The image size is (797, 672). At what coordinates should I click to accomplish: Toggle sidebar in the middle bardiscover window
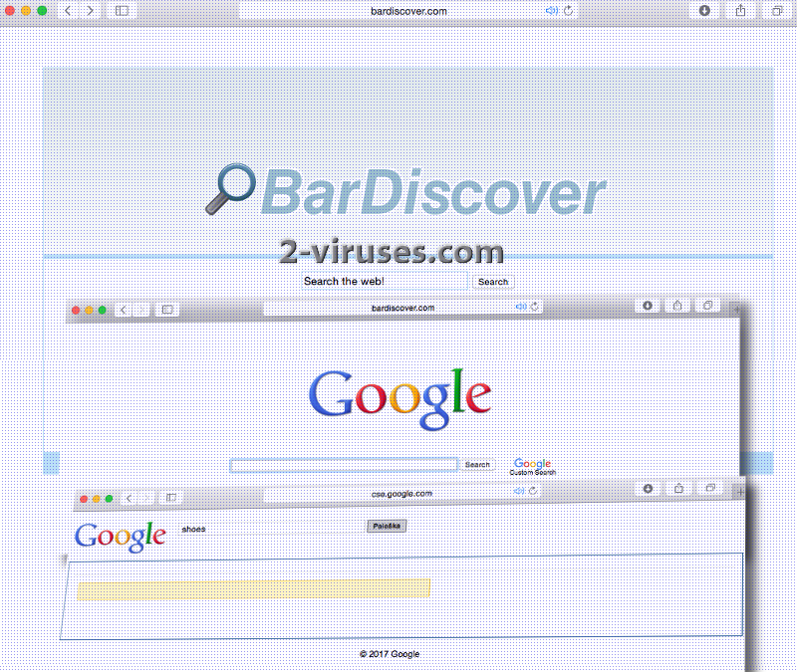[x=167, y=310]
